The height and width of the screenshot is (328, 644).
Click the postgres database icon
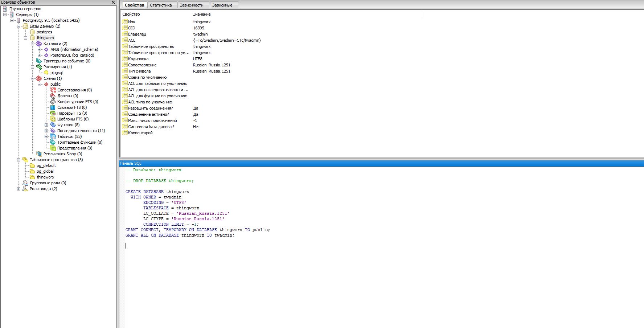(x=32, y=32)
